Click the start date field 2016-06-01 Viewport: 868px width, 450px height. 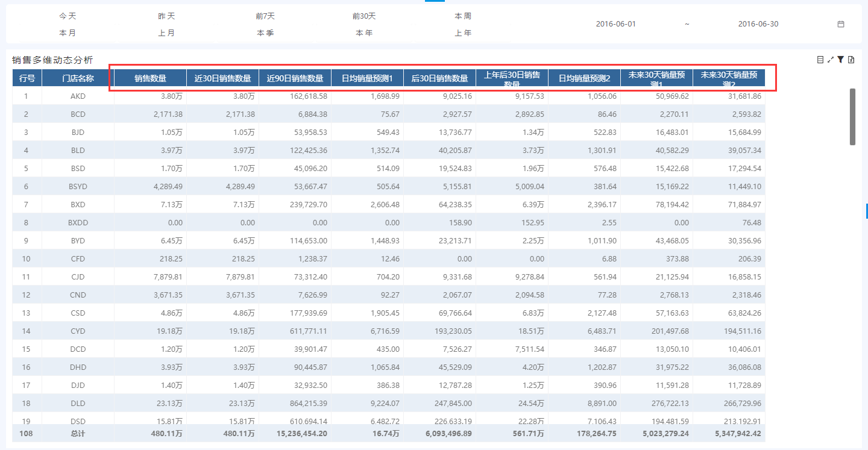click(615, 24)
